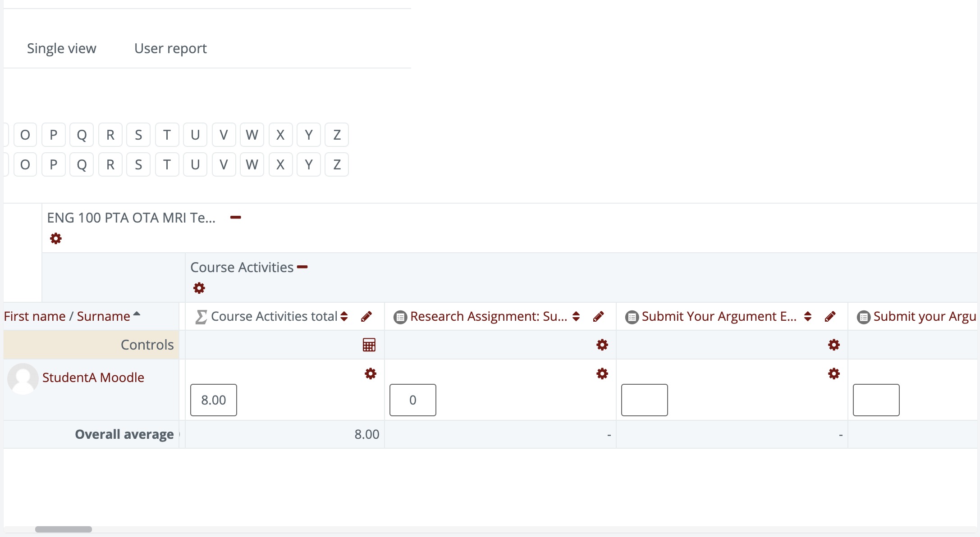Click the Q initial filter button
The height and width of the screenshot is (537, 980).
click(x=82, y=135)
